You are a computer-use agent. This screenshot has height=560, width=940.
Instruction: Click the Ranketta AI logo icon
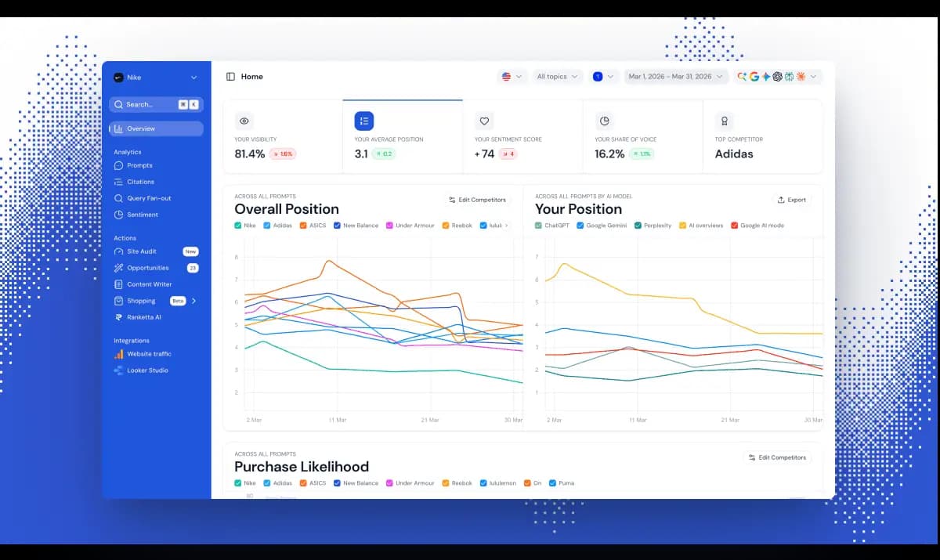pyautogui.click(x=118, y=317)
